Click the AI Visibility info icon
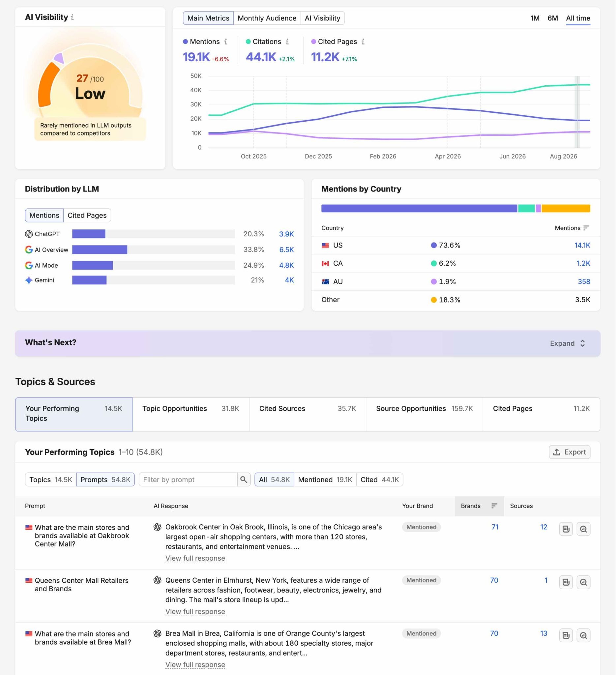The image size is (616, 675). [72, 17]
